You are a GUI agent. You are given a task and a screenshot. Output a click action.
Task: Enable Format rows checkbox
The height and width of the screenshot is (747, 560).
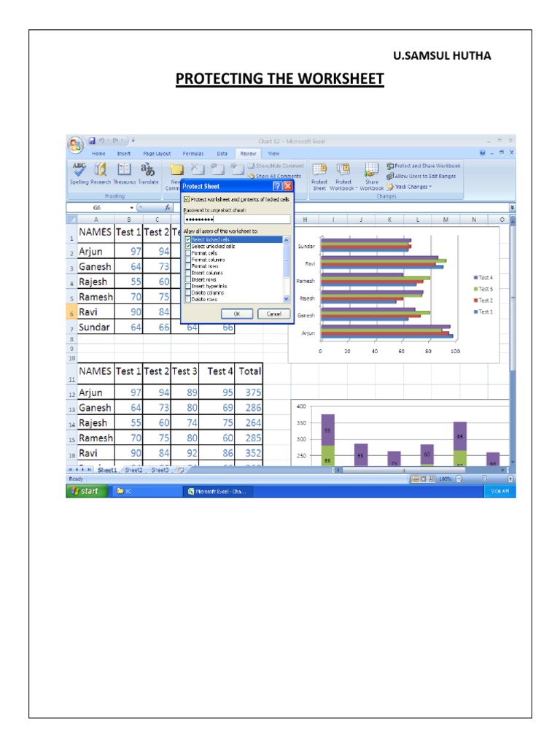(x=187, y=266)
